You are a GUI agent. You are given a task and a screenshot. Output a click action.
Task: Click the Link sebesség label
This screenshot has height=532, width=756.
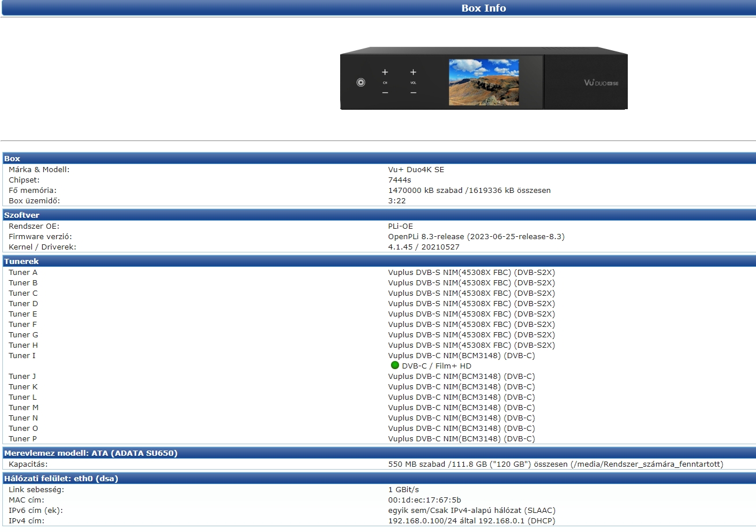[36, 490]
